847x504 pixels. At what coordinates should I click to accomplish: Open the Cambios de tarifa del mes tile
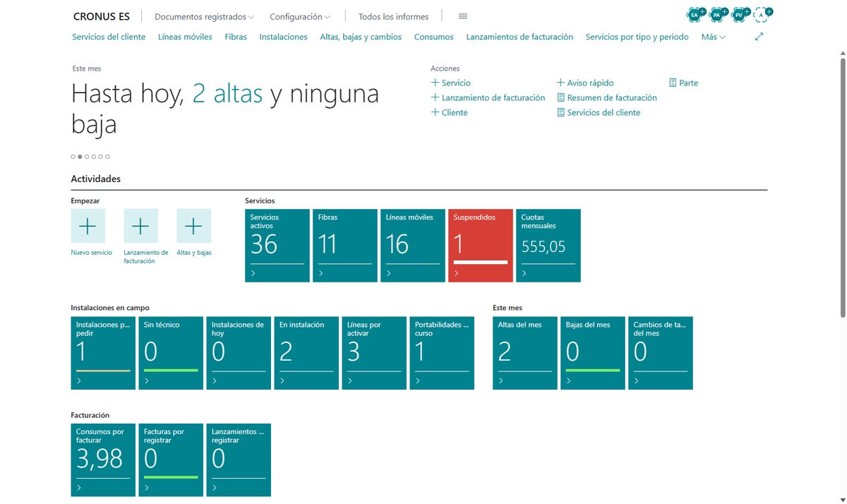661,353
